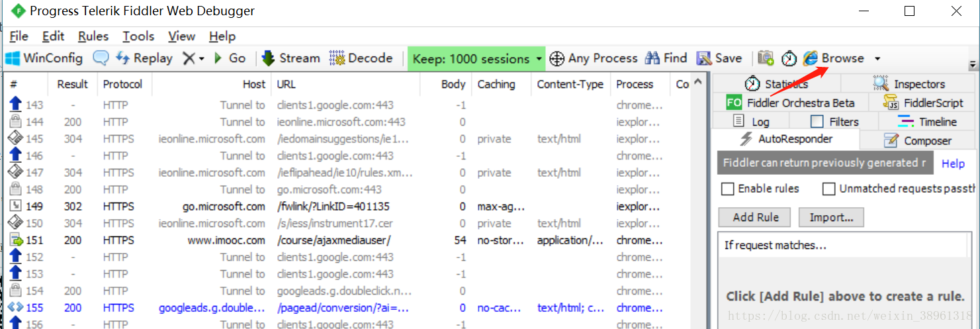Image resolution: width=980 pixels, height=329 pixels.
Task: Click the Content-Type column header
Action: pyautogui.click(x=570, y=84)
